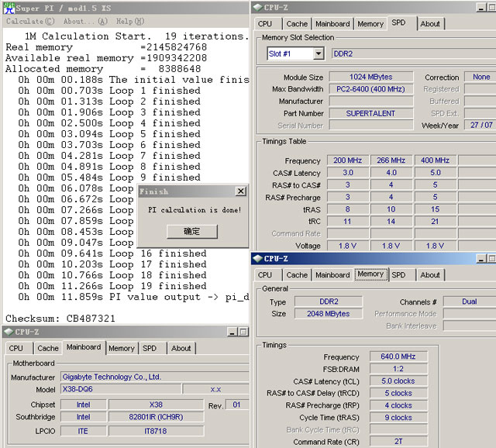The width and height of the screenshot is (496, 448).
Task: Switch to SPD tab in Memory window
Action: click(398, 275)
